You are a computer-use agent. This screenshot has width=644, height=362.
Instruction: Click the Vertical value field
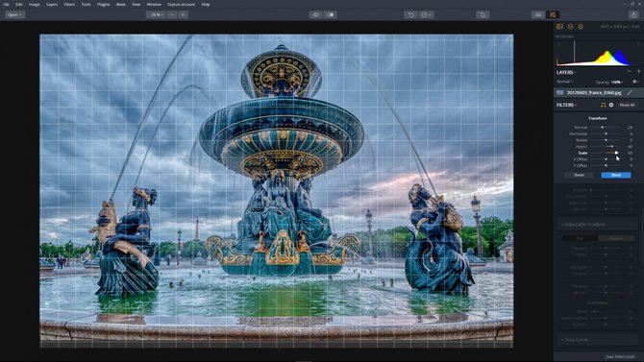tap(630, 128)
